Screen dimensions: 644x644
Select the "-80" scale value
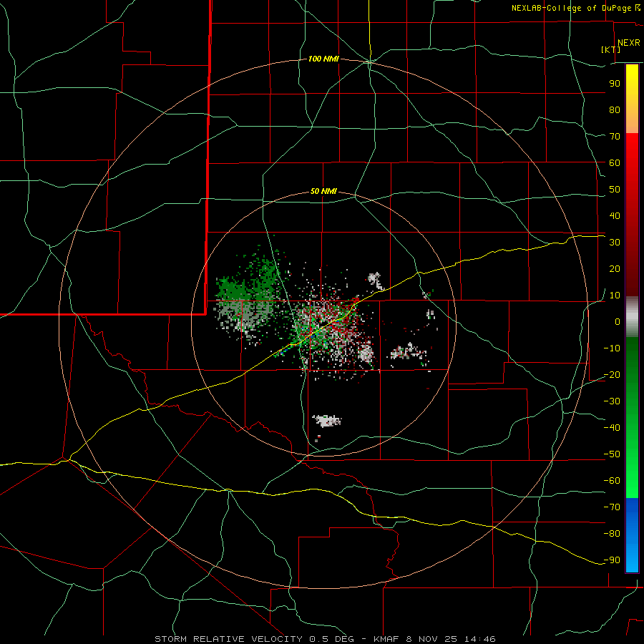612,534
